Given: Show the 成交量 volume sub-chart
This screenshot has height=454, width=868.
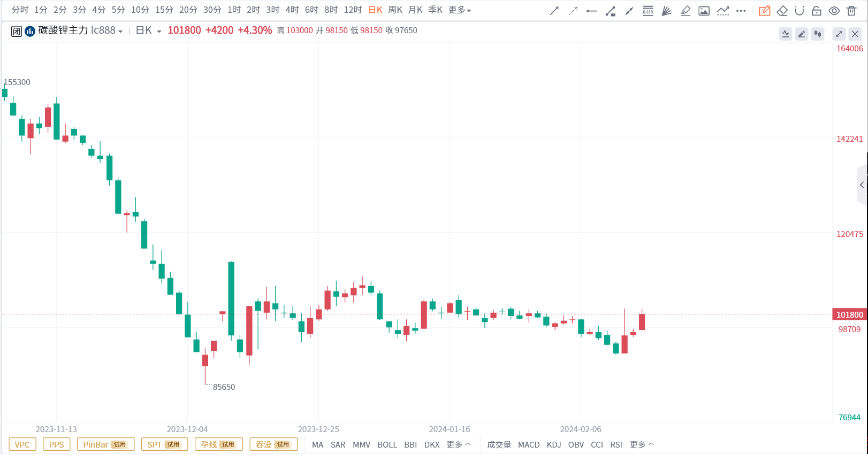Looking at the screenshot, I should 499,444.
